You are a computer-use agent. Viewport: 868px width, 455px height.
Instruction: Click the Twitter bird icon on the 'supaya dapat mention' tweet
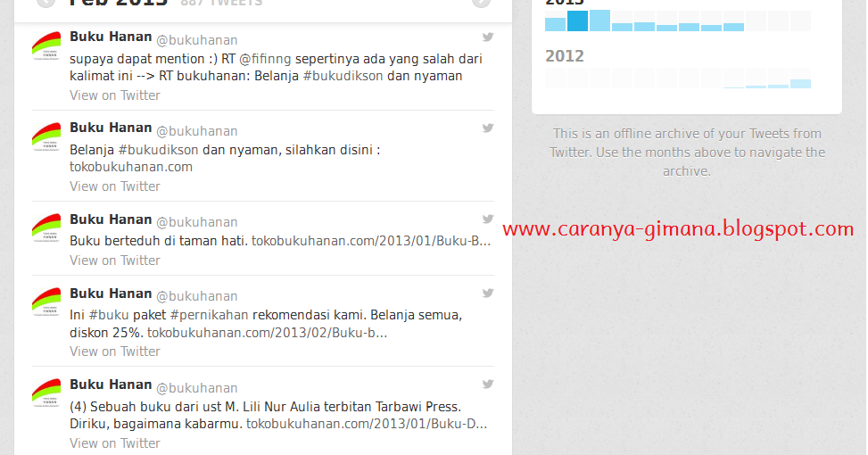click(x=487, y=37)
